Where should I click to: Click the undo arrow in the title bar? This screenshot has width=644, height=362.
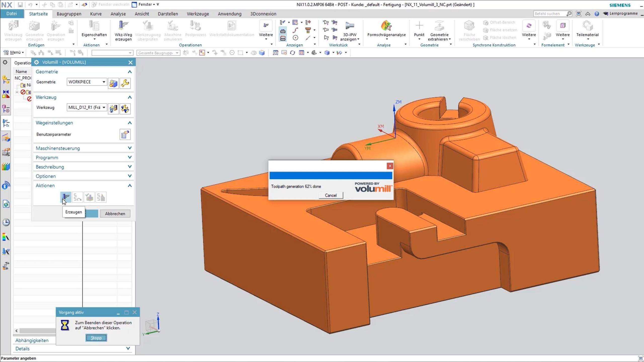[30, 5]
